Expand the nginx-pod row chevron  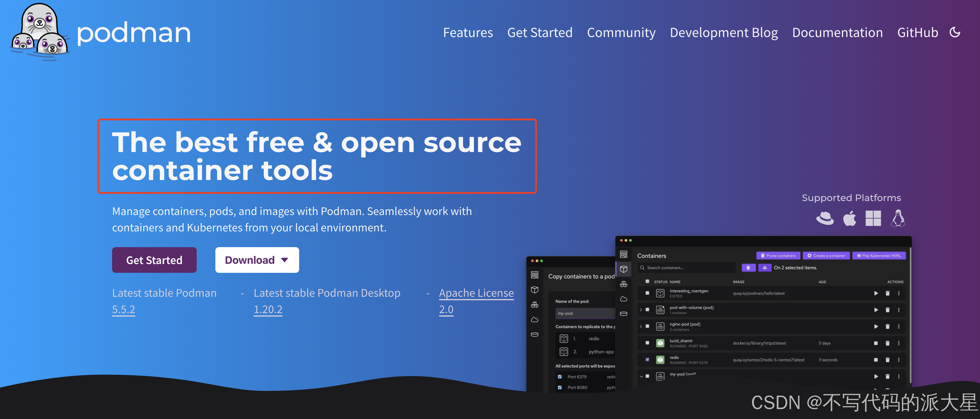tap(641, 326)
